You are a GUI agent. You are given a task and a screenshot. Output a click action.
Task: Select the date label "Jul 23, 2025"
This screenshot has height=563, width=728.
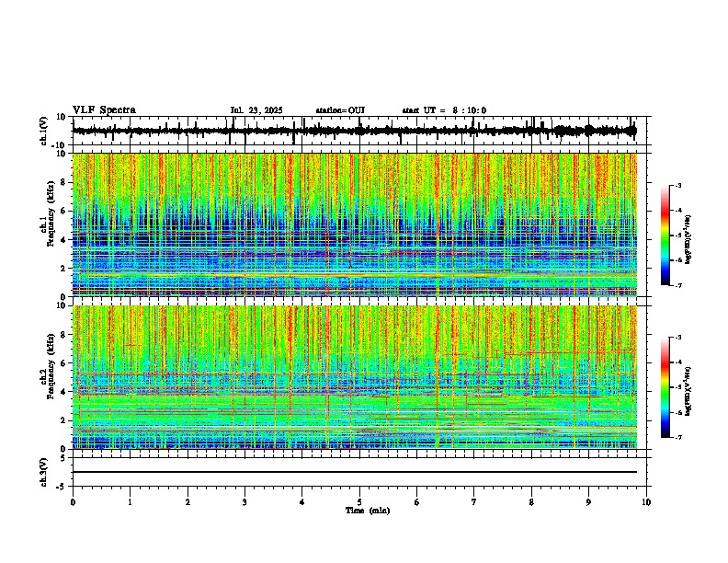256,110
